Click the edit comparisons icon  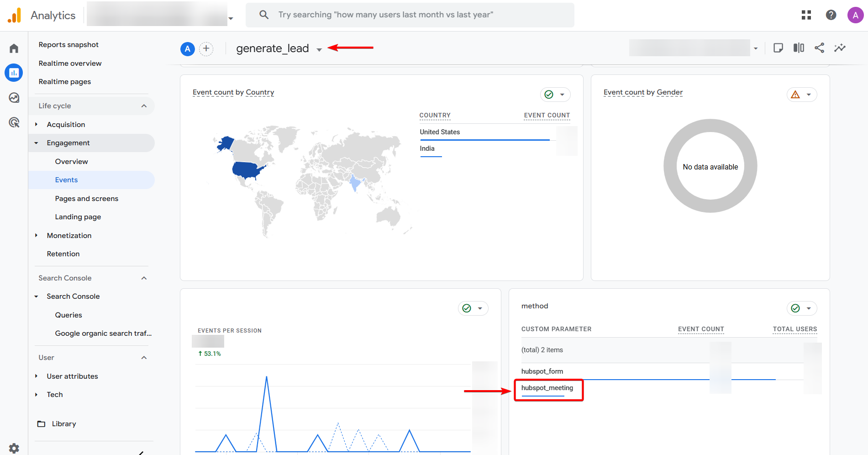[799, 48]
